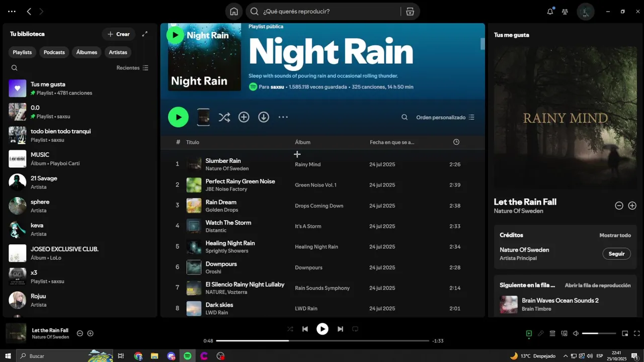Image resolution: width=644 pixels, height=362 pixels.
Task: Hide current song via minus icon in player bar
Action: (79, 333)
